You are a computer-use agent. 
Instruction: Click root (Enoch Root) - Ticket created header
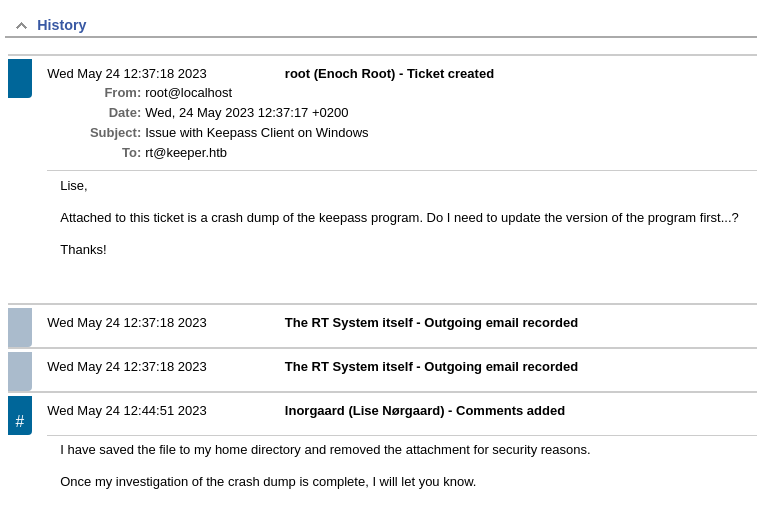tap(389, 74)
